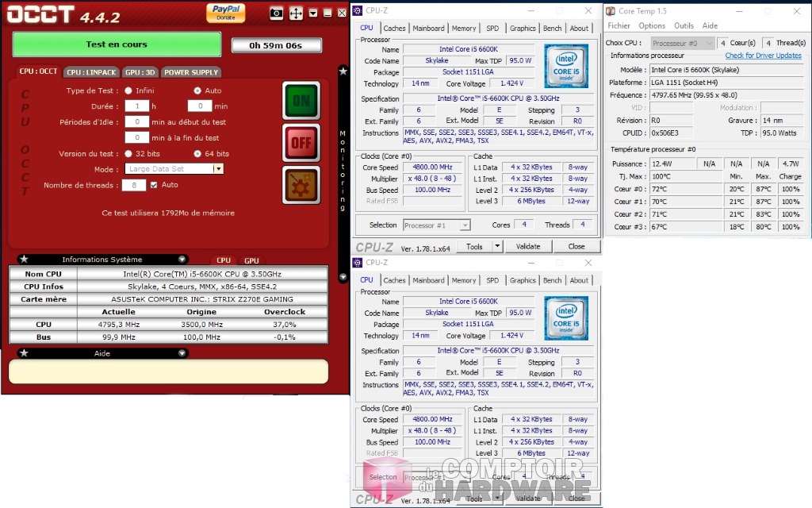This screenshot has width=812, height=508.
Task: Click the PayPal Donate button in OCCT
Action: coord(225,13)
